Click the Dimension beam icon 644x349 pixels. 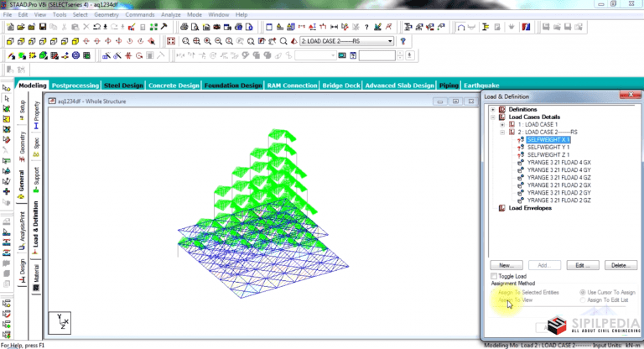pos(334,27)
